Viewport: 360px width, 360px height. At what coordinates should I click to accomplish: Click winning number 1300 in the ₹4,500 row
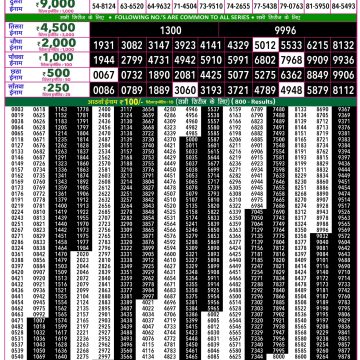(x=170, y=30)
